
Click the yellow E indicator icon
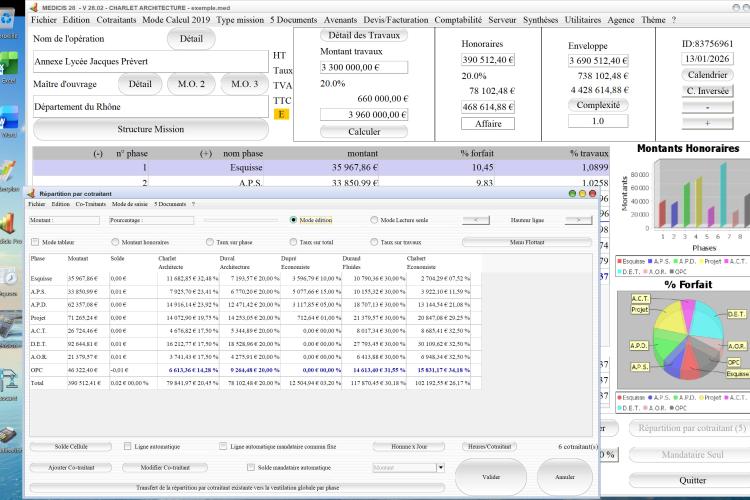pos(281,114)
